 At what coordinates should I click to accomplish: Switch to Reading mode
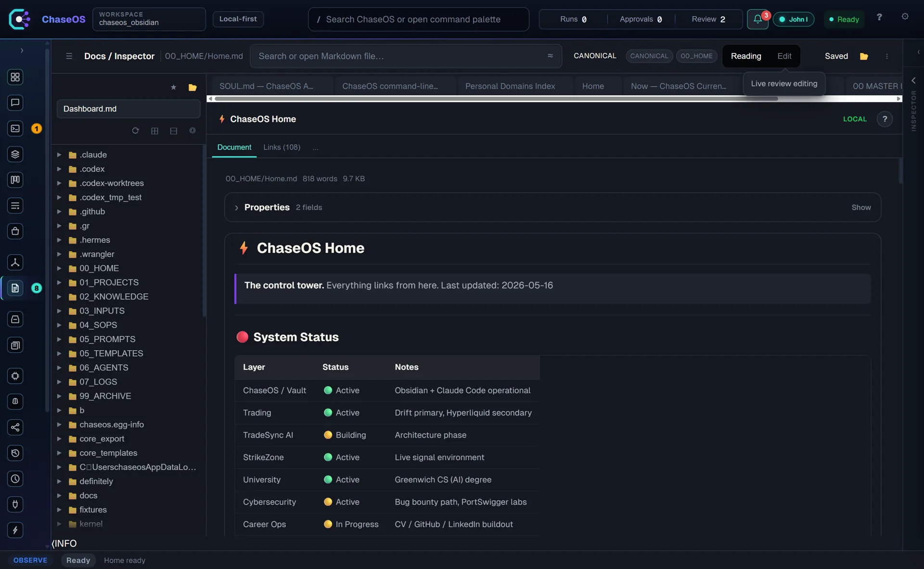746,56
